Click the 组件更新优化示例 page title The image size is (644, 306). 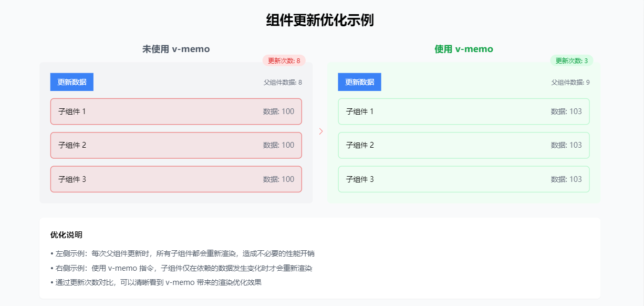point(320,21)
